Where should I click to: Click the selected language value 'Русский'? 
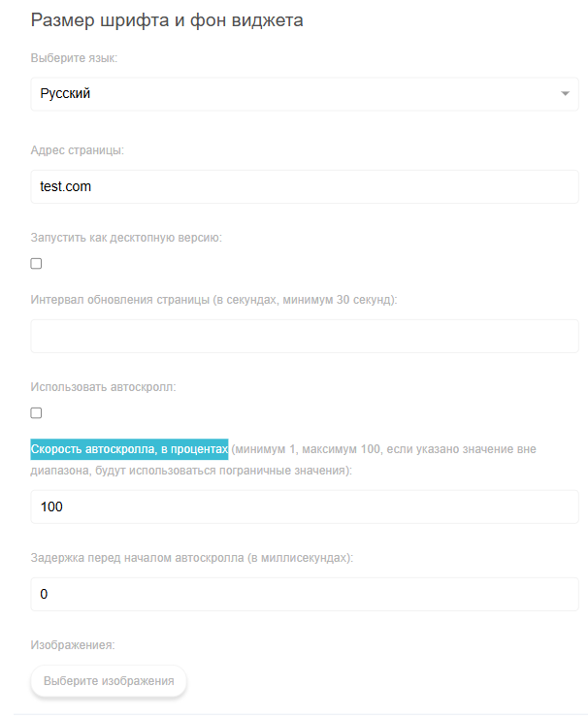(x=66, y=94)
